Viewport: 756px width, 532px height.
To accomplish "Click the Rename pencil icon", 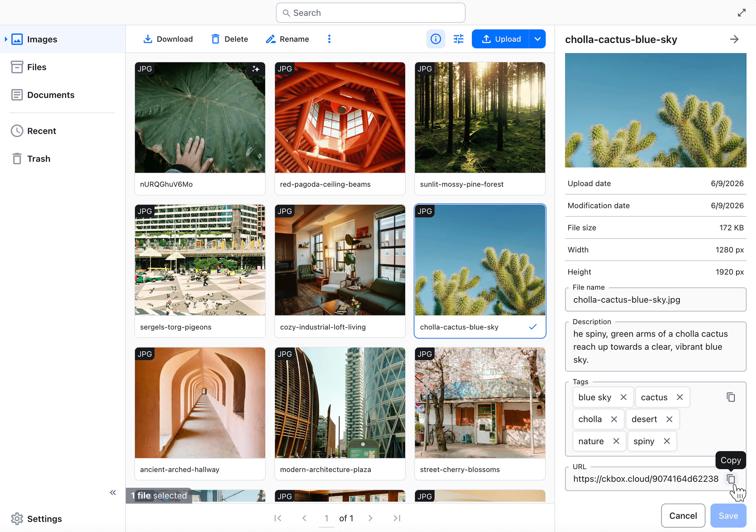I will pyautogui.click(x=271, y=39).
